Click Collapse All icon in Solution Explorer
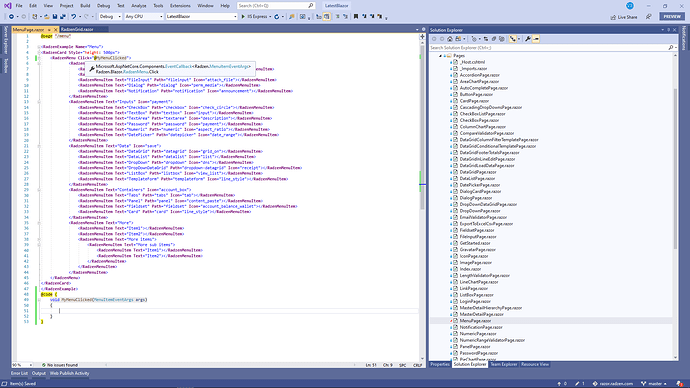Image resolution: width=690 pixels, height=388 pixels. pos(494,39)
